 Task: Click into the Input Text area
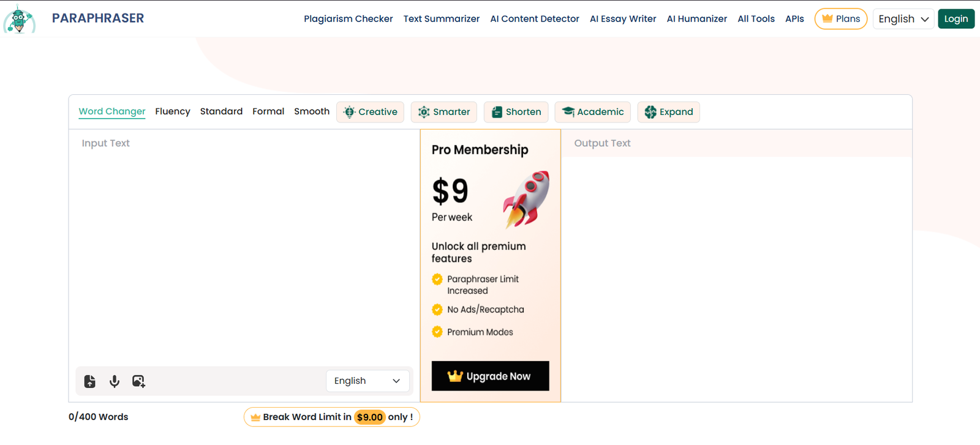click(x=244, y=245)
